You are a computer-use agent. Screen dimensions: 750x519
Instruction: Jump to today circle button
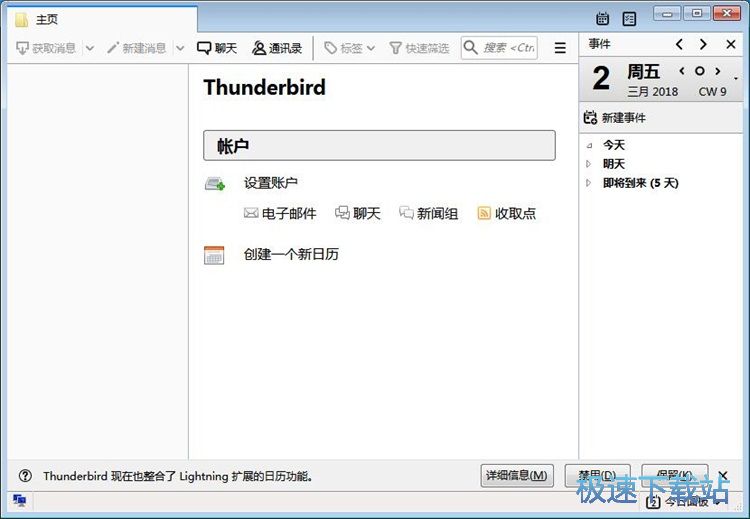(700, 71)
